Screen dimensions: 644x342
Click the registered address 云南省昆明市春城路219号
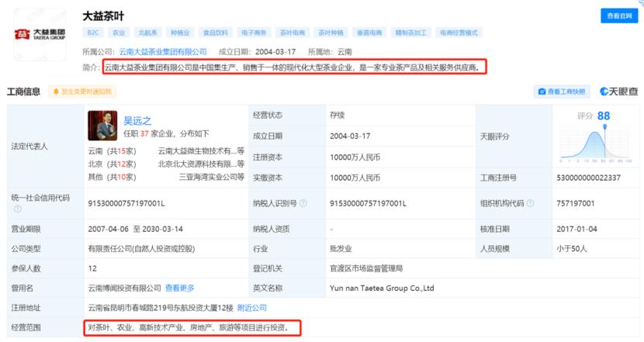(161, 308)
